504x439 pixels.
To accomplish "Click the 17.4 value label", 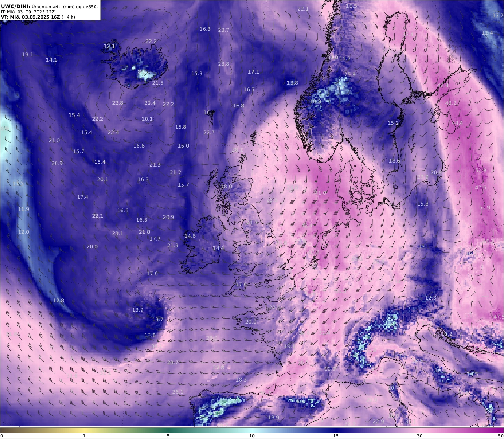I will click(83, 197).
